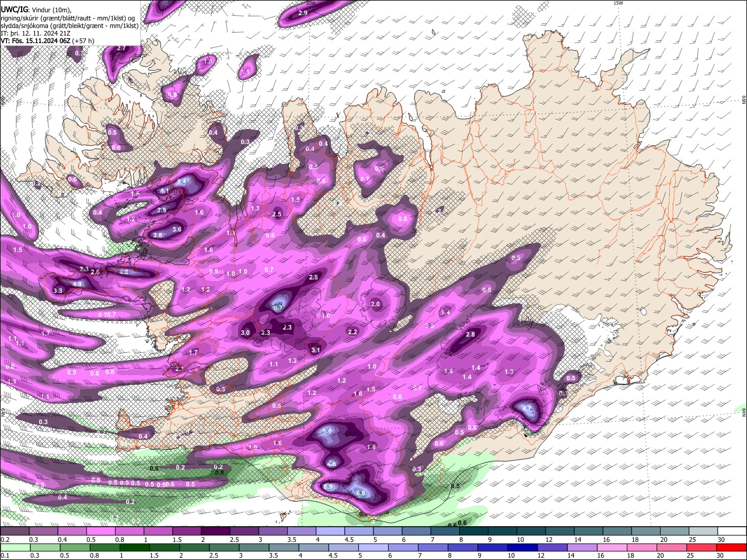Screen dimensions: 747x560
Task: Click the darkest purple snow swatch between 2 and 2.5
Action: [x=216, y=531]
